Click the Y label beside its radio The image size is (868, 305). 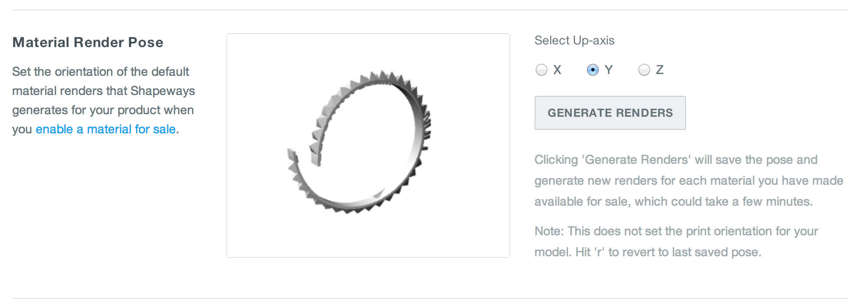pyautogui.click(x=609, y=70)
